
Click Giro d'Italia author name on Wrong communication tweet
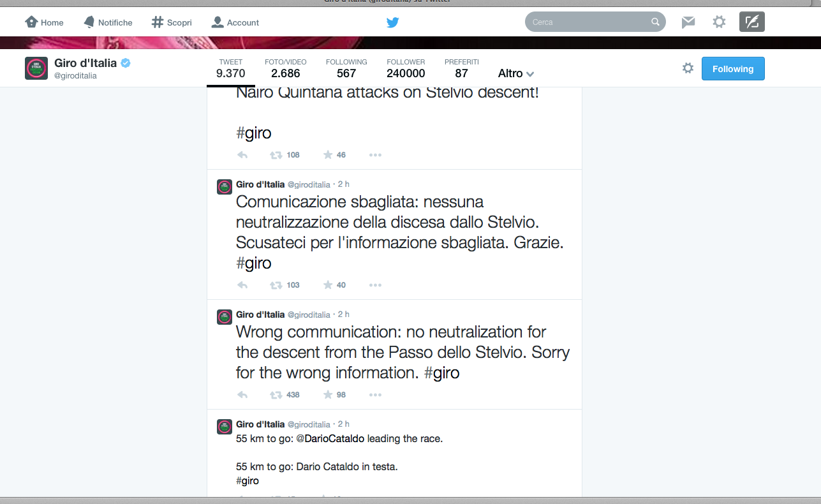click(x=260, y=315)
